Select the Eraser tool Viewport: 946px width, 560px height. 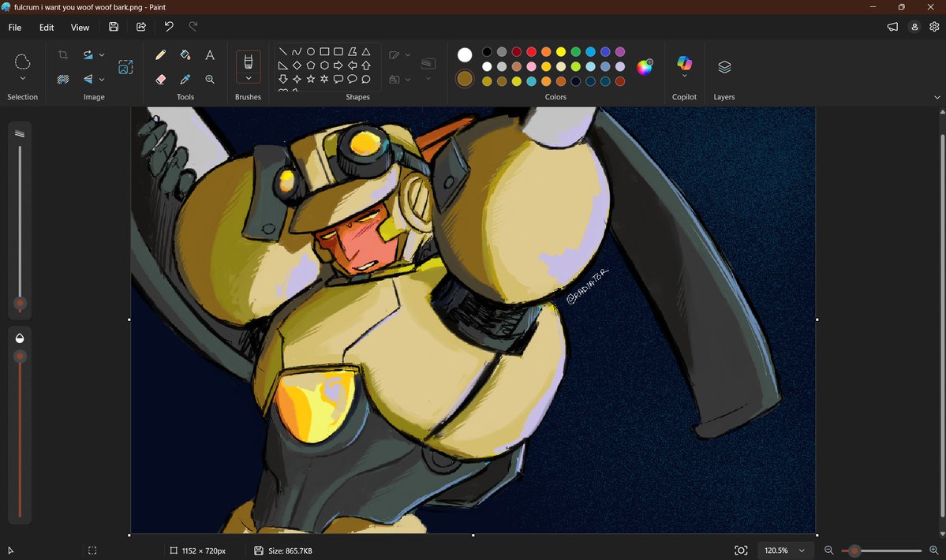[160, 79]
